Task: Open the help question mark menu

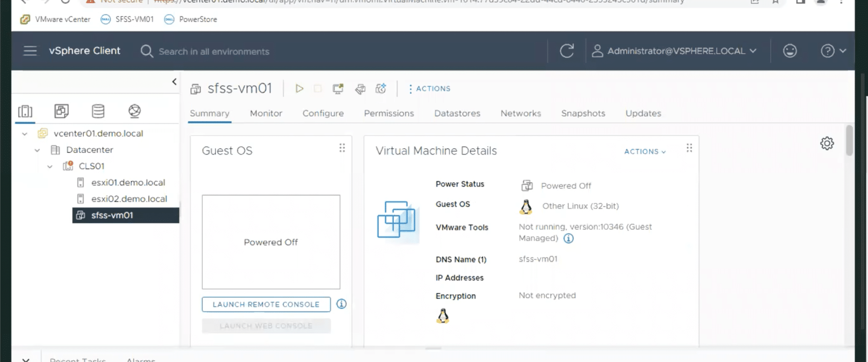Action: pyautogui.click(x=833, y=51)
